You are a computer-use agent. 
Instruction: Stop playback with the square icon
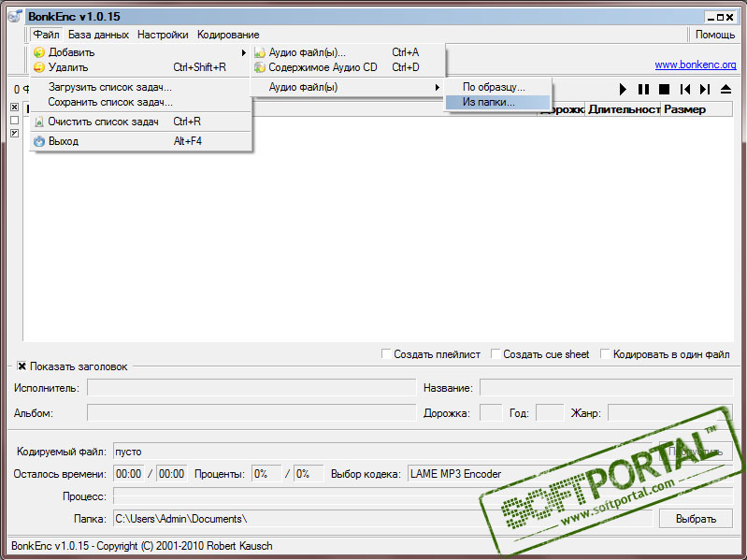664,89
